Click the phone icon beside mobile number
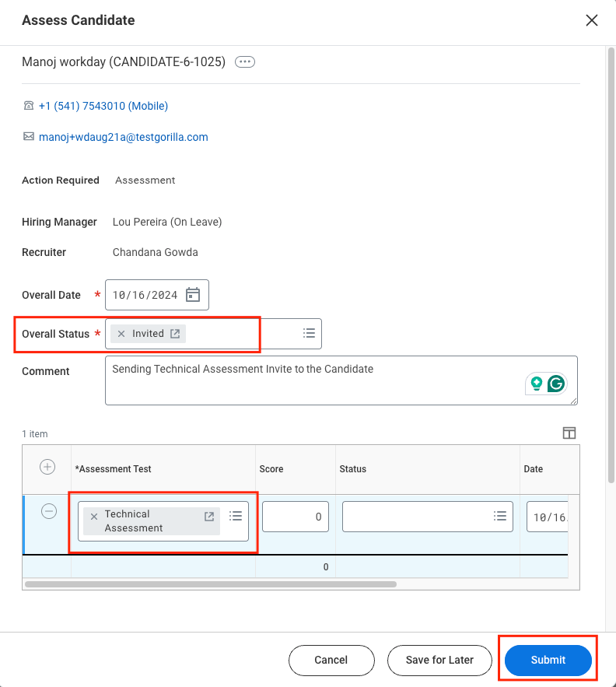Image resolution: width=616 pixels, height=687 pixels. tap(29, 106)
